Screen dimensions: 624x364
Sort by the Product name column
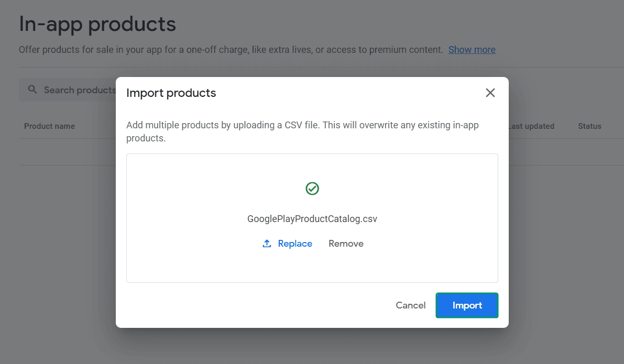[49, 126]
